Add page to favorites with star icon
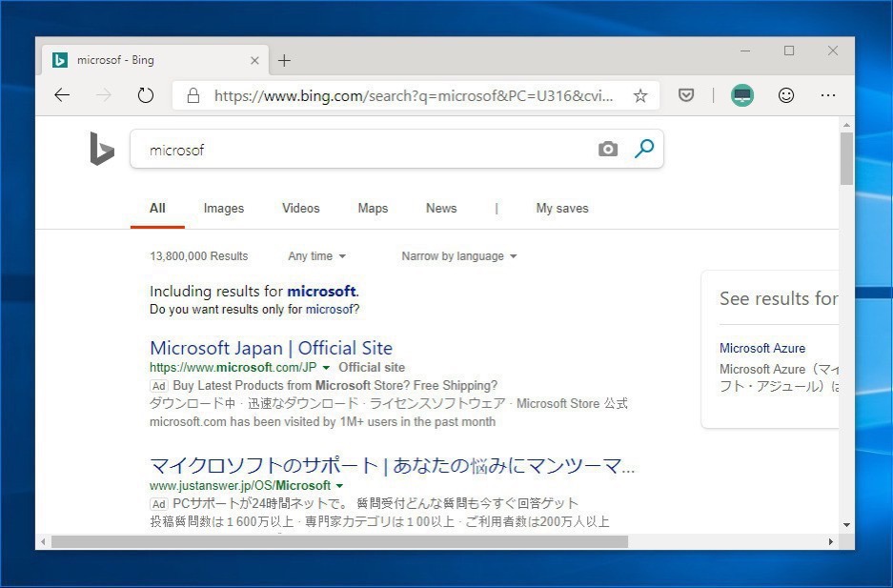 [x=640, y=95]
